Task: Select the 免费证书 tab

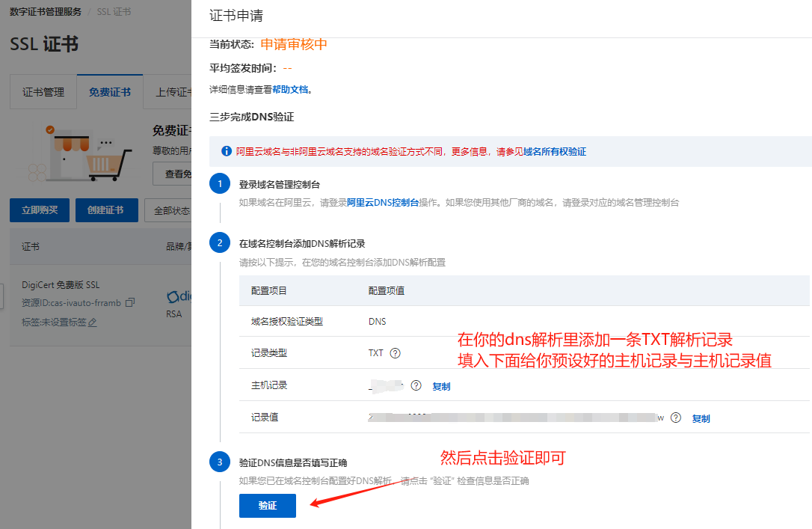Action: 110,93
